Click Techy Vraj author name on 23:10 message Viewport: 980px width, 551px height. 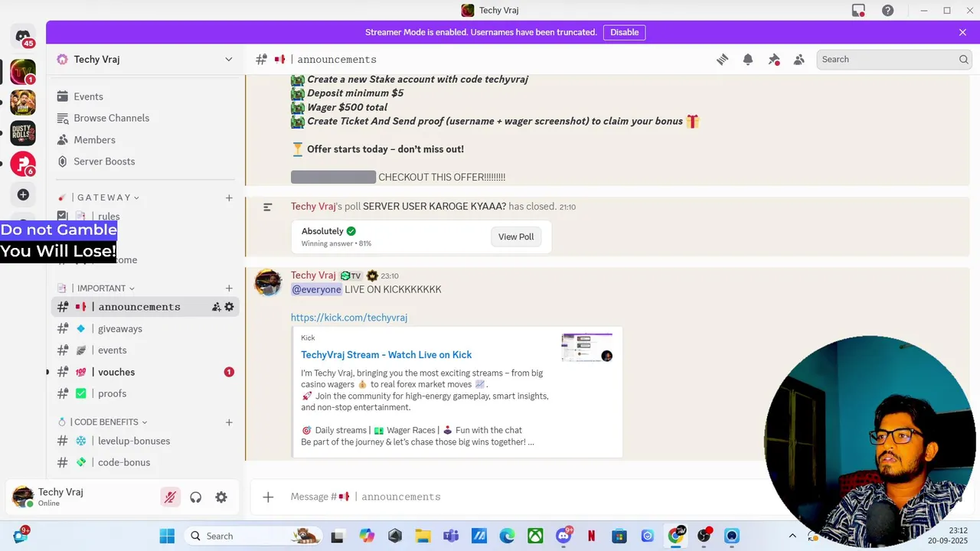pos(313,275)
